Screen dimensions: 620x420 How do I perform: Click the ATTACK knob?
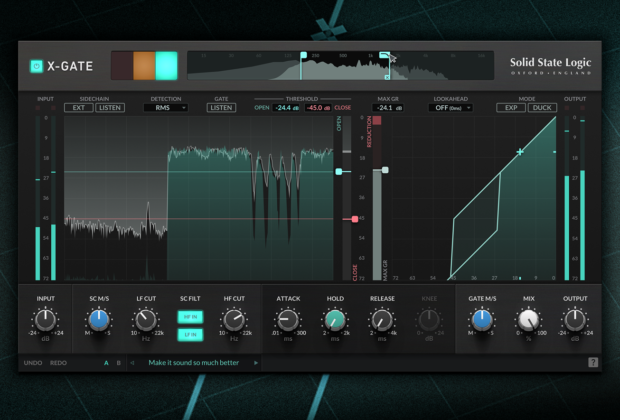point(288,320)
